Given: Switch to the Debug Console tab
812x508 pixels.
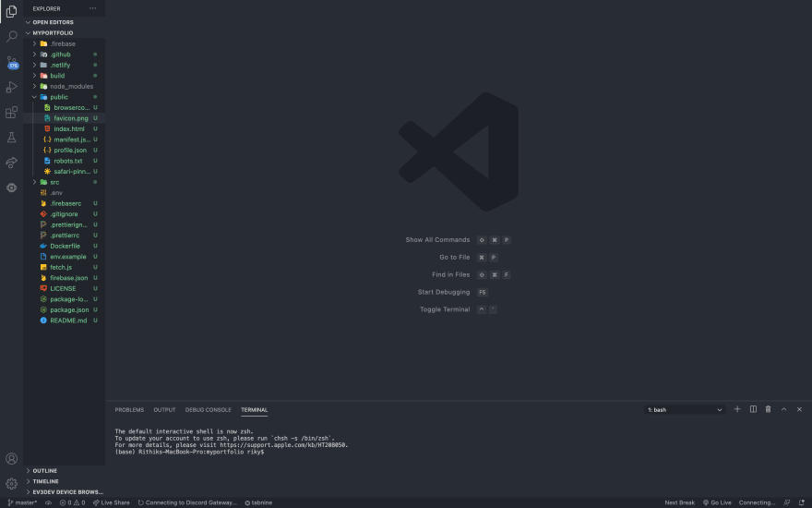Looking at the screenshot, I should (x=209, y=410).
